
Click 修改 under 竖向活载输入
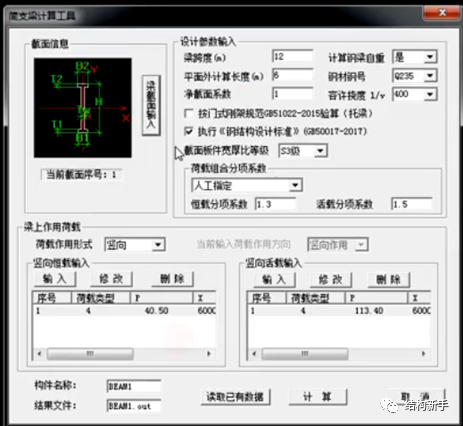tap(331, 280)
